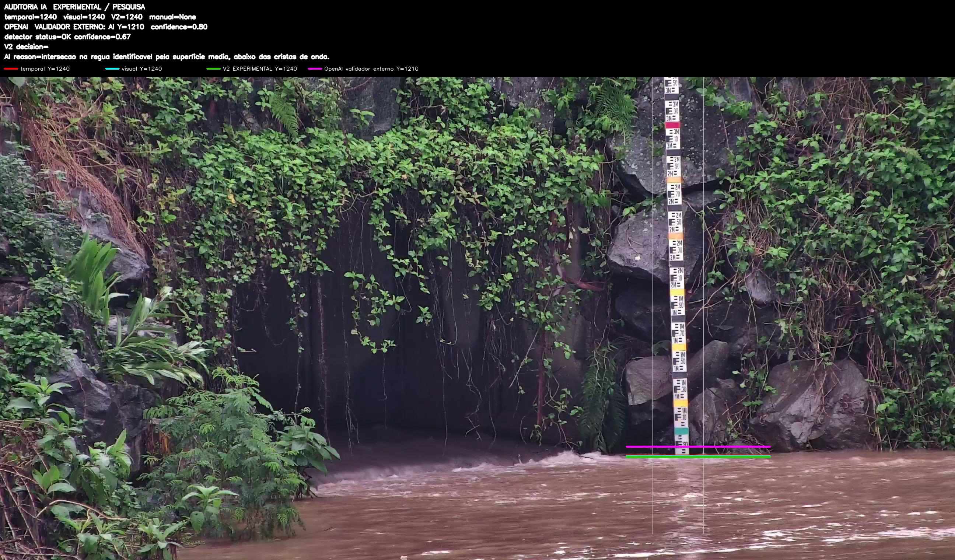Click the "confidence=0.67" detector value

pos(102,37)
